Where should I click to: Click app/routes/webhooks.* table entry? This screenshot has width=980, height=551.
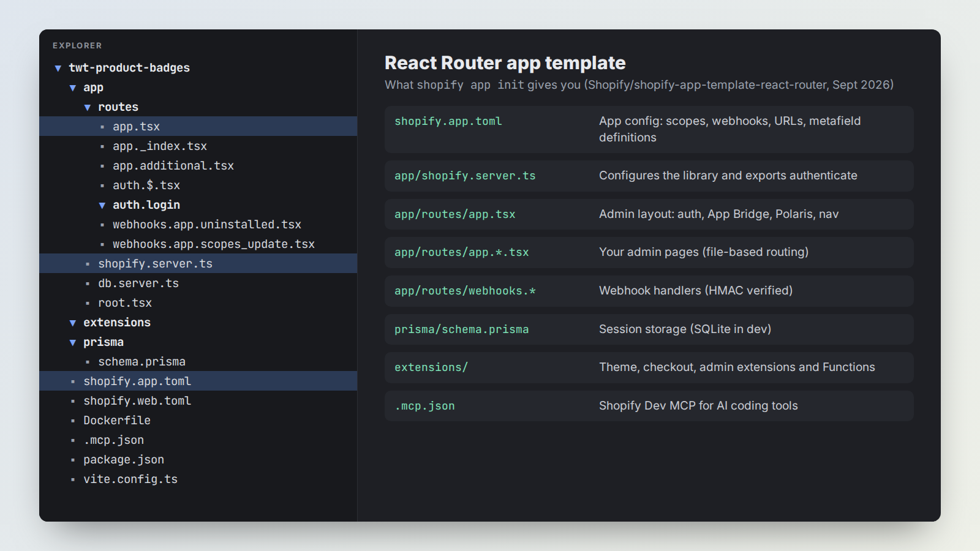coord(465,291)
